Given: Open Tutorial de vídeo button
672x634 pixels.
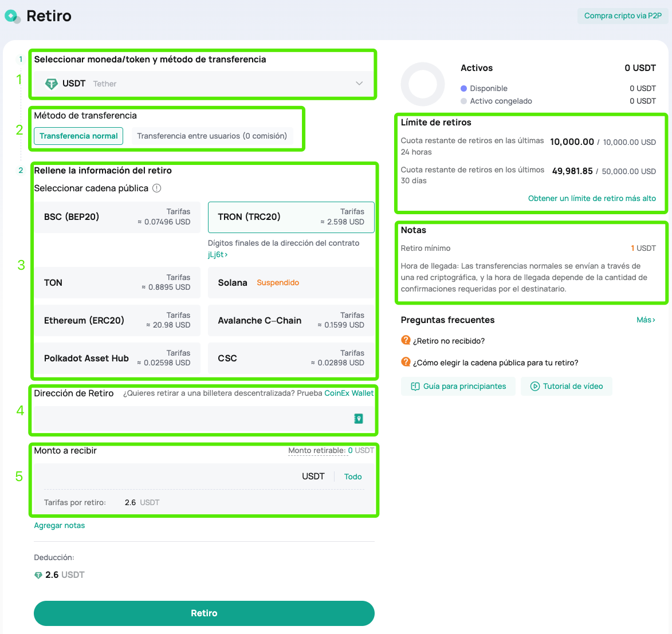Looking at the screenshot, I should [567, 387].
